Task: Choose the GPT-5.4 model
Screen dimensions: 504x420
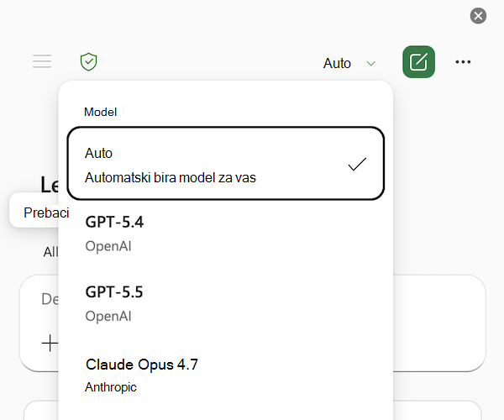Action: click(226, 234)
